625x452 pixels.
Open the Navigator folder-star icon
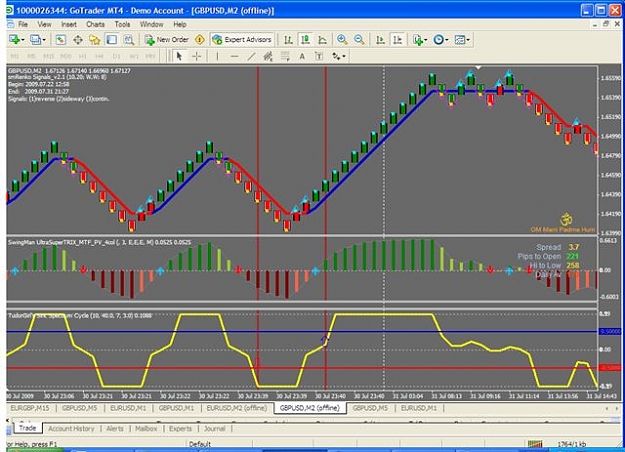point(94,39)
